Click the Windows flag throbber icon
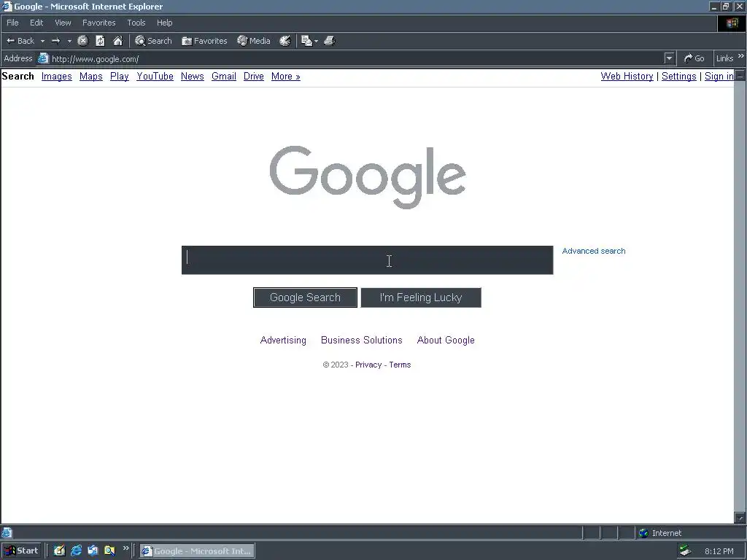This screenshot has width=747, height=560. pos(732,23)
